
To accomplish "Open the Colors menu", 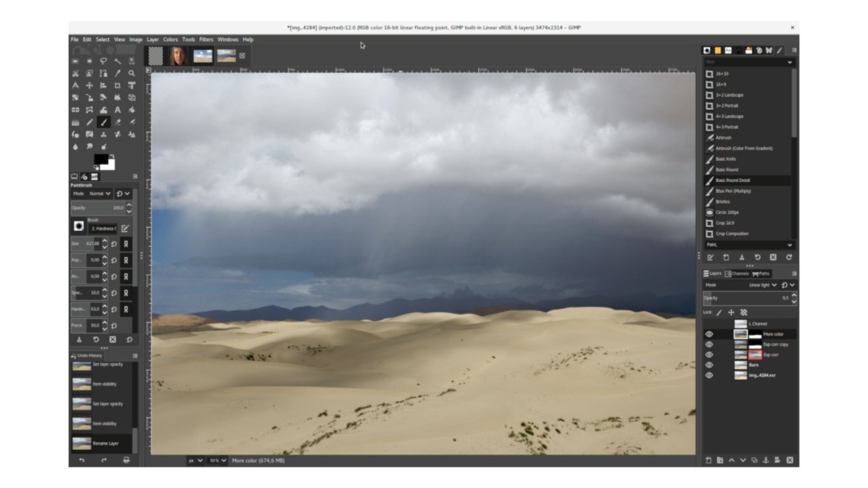I will point(171,40).
